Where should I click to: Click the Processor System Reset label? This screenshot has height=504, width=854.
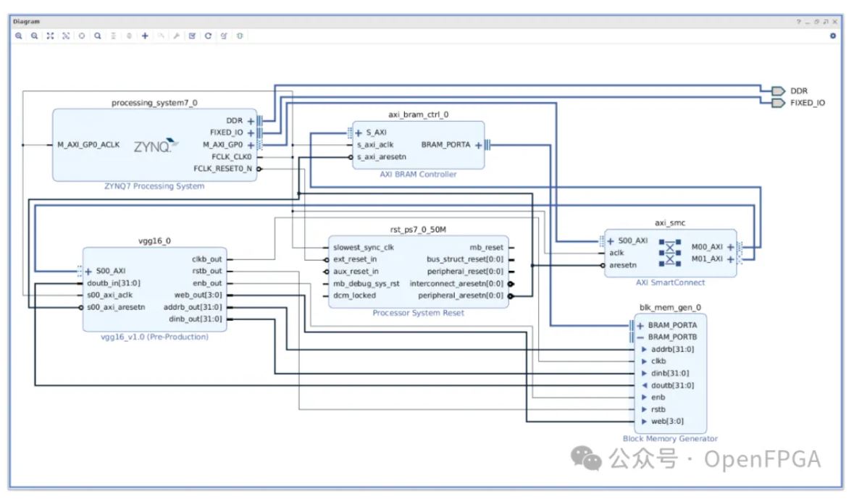coord(418,313)
